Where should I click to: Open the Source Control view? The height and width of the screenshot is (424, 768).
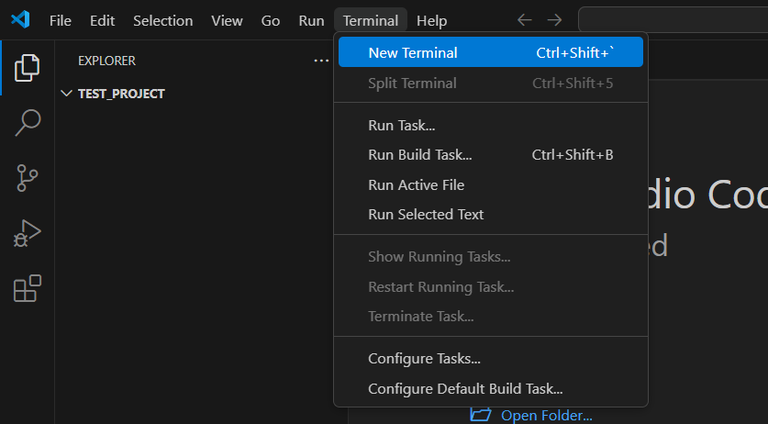click(x=27, y=178)
